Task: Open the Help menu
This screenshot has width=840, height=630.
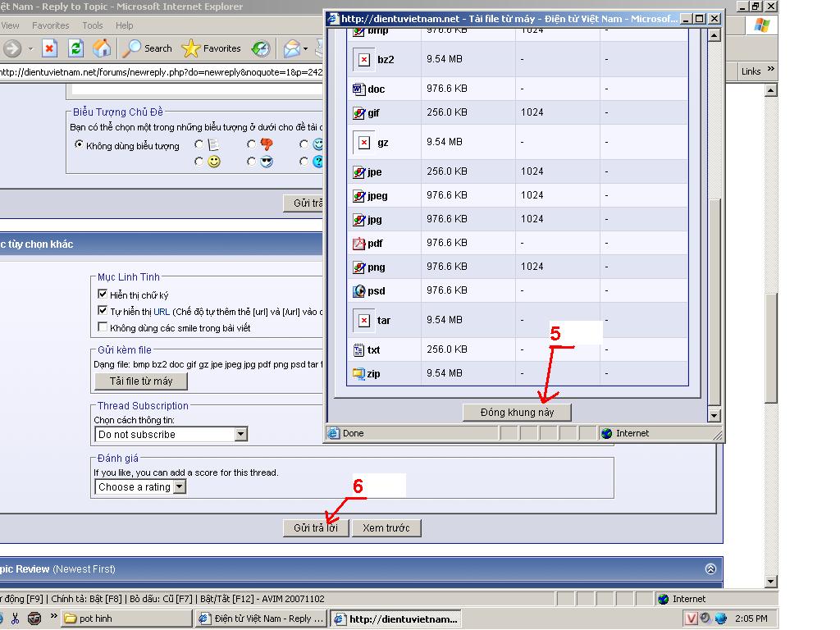Action: (125, 25)
